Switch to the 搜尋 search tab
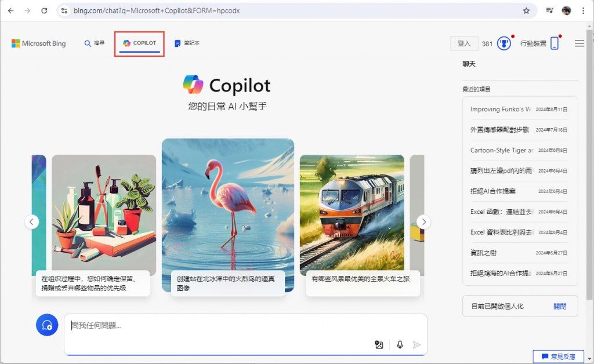Screen dimensions: 594x364 95,43
